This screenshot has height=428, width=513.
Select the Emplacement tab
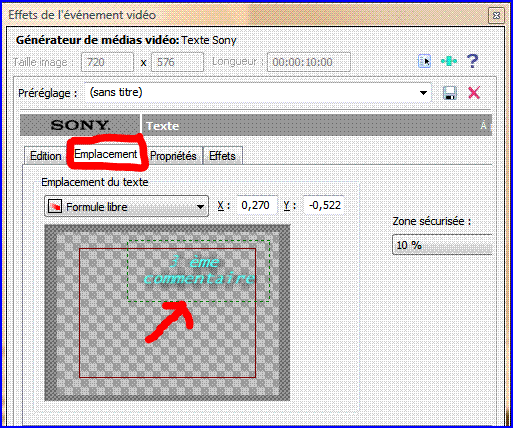click(x=106, y=154)
